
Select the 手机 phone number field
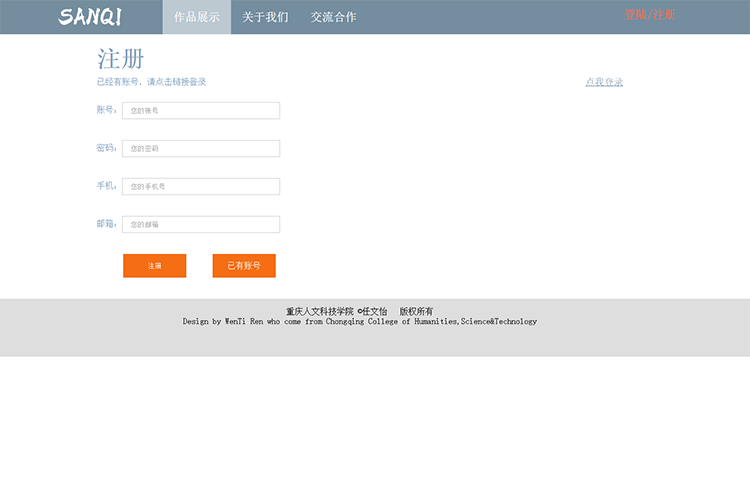click(201, 187)
